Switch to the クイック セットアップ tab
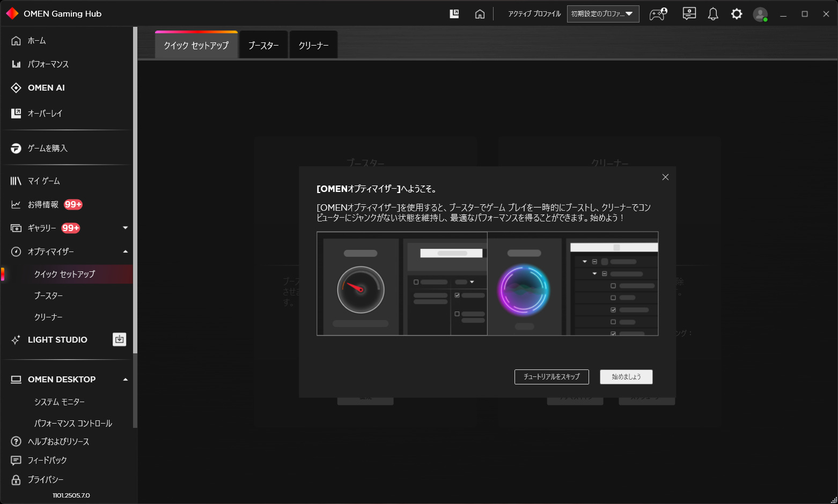The width and height of the screenshot is (838, 504). tap(196, 45)
